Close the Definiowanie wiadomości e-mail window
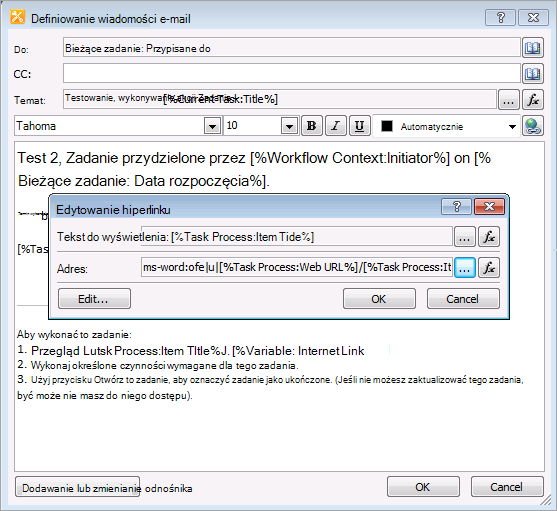The width and height of the screenshot is (557, 511). click(533, 17)
